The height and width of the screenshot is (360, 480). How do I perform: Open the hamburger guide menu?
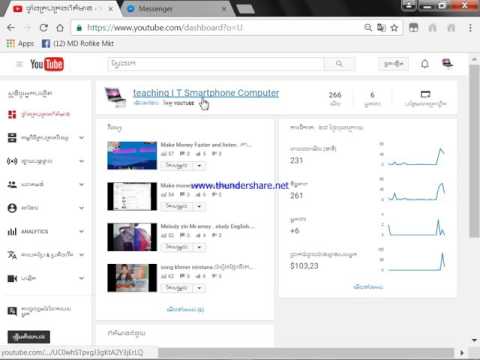click(x=19, y=64)
